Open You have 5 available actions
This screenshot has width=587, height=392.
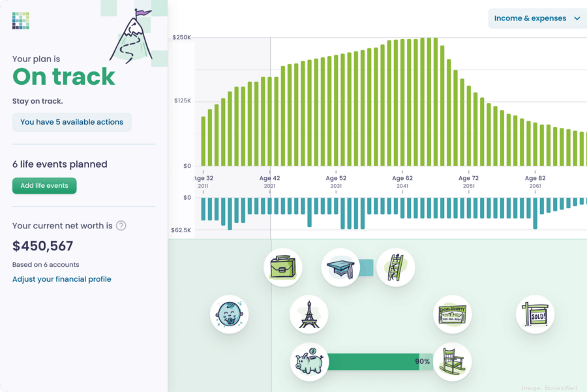[x=72, y=122]
